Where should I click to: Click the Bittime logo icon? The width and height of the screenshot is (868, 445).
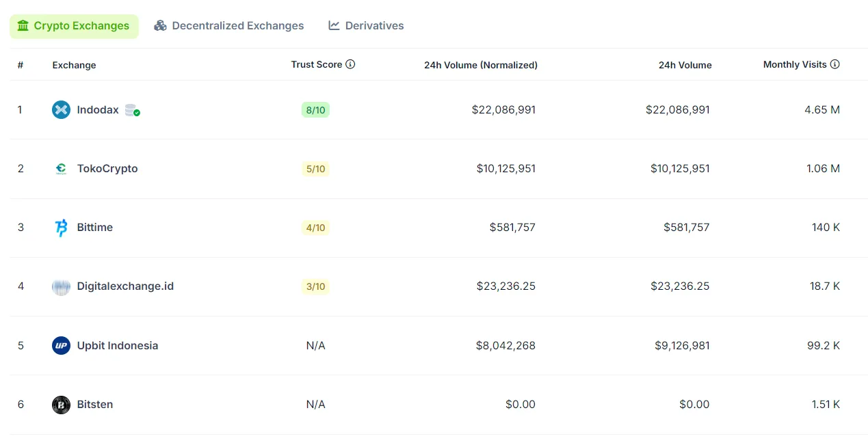click(x=61, y=228)
